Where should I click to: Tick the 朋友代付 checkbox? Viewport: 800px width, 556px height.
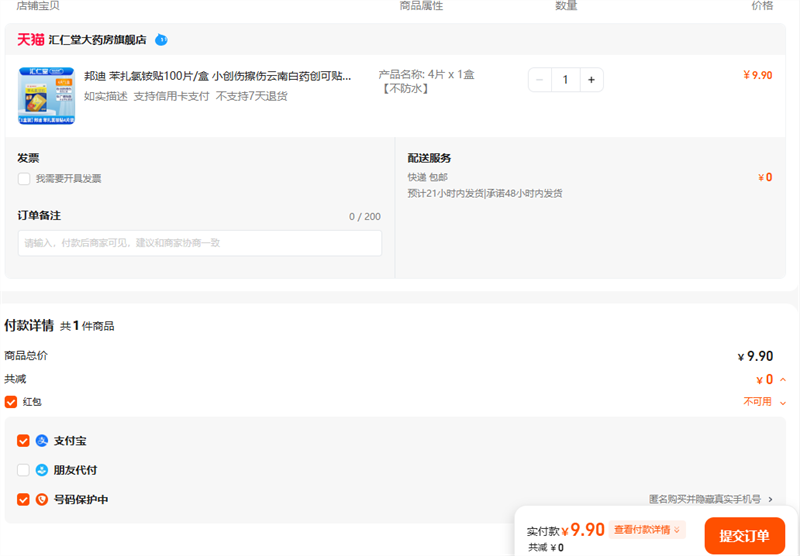point(23,470)
